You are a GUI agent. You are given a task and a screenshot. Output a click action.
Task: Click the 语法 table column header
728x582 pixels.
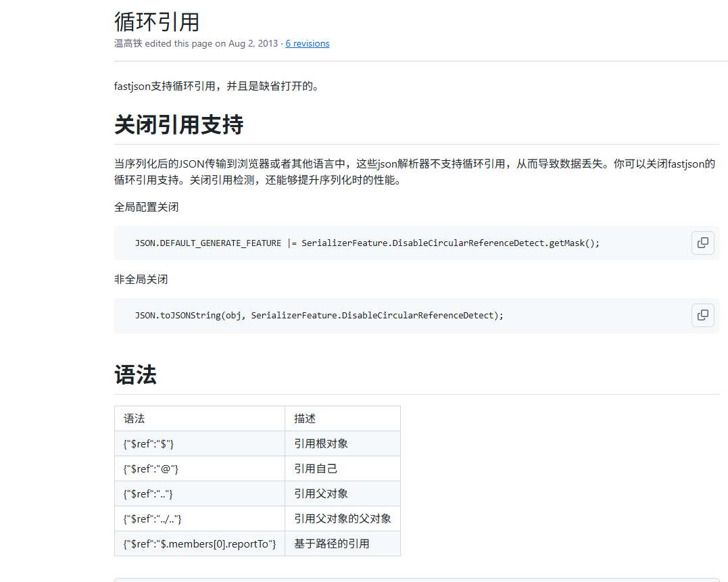(199, 418)
